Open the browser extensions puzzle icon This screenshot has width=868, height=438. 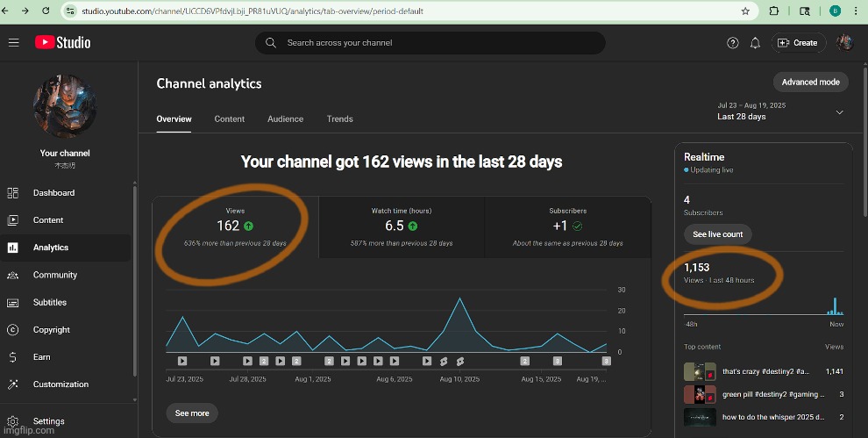click(x=774, y=11)
